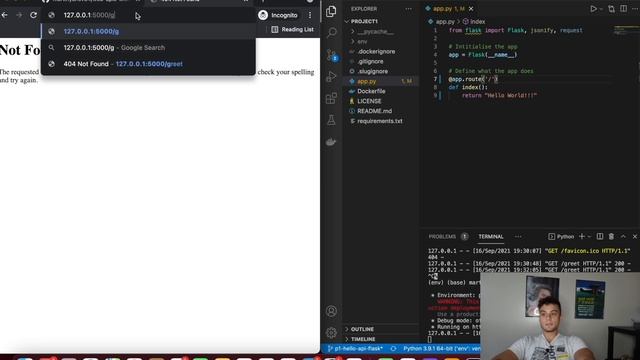
Task: Open README.md in the file explorer
Action: pos(374,111)
